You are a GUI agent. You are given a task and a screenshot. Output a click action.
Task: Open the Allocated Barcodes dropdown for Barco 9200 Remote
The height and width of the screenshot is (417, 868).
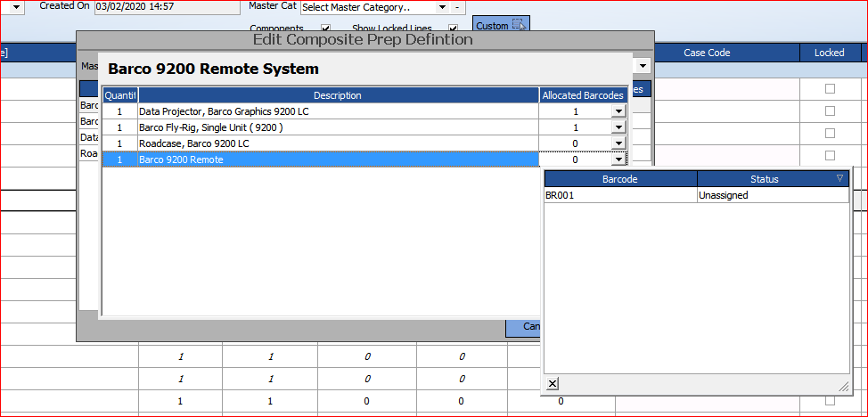(618, 159)
